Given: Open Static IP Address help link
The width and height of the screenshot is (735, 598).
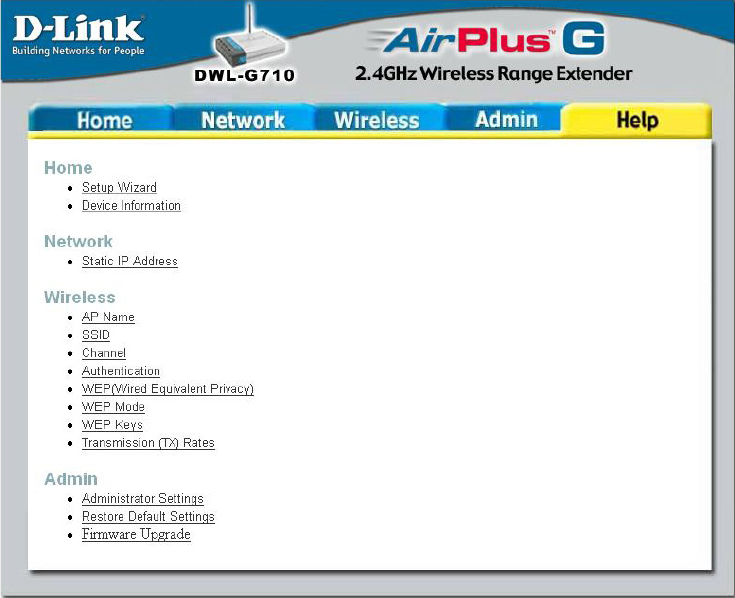Looking at the screenshot, I should point(130,261).
